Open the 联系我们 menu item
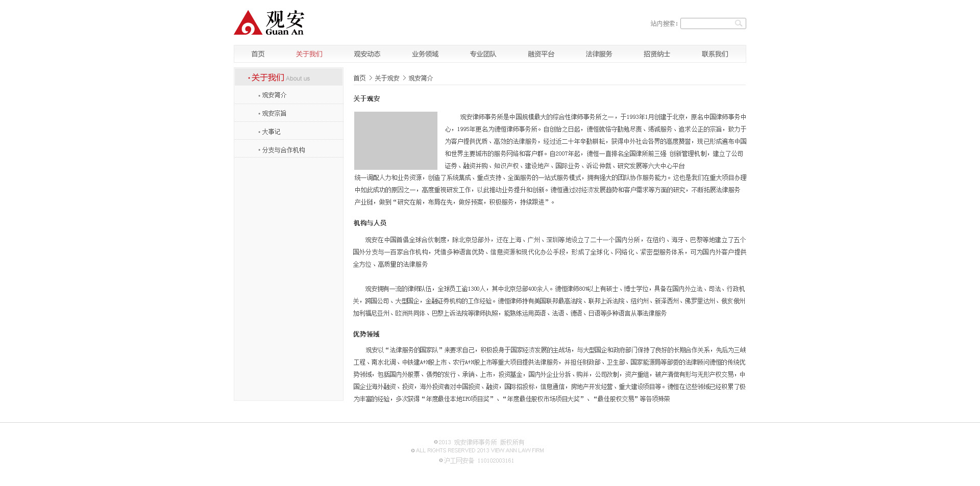 (715, 54)
